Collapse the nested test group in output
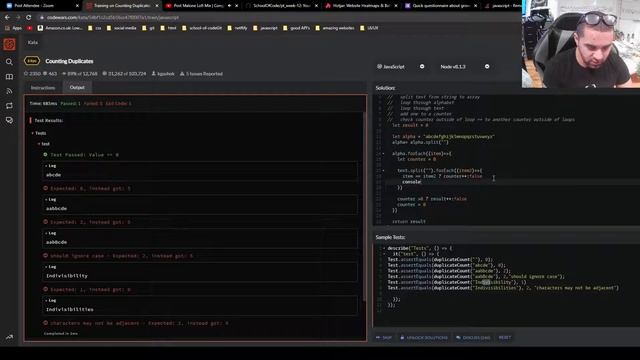 [x=44, y=144]
